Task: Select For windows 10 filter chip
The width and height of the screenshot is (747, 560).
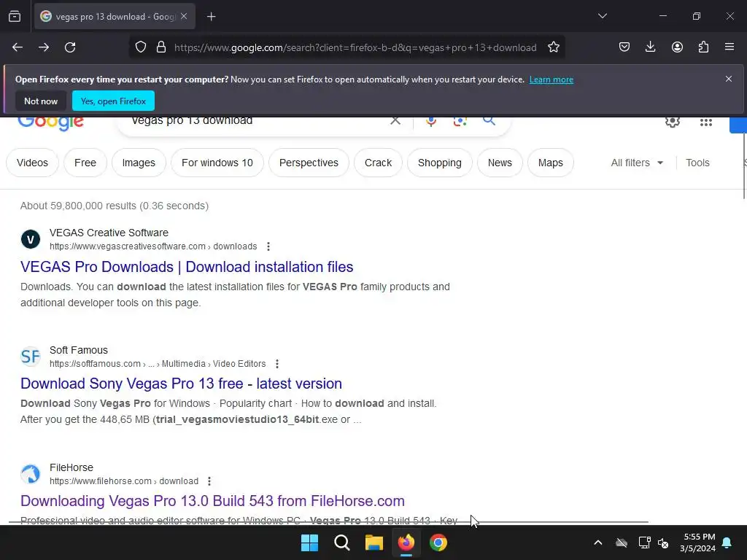Action: pyautogui.click(x=217, y=163)
